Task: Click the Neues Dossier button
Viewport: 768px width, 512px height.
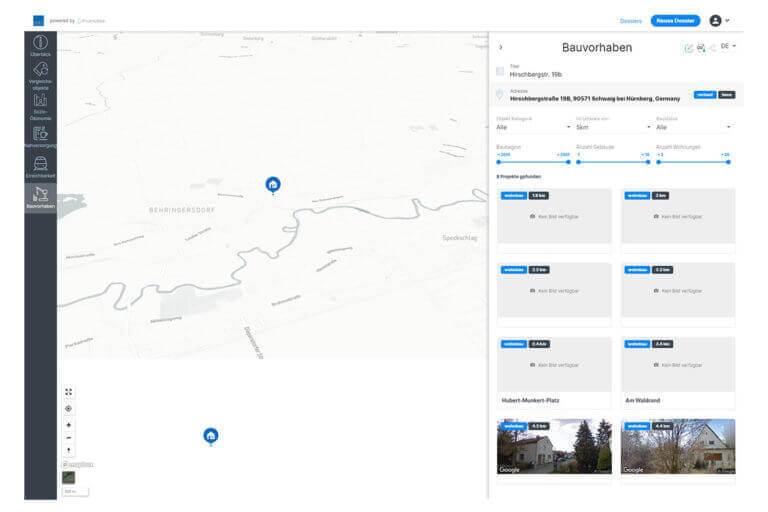Action: point(675,20)
